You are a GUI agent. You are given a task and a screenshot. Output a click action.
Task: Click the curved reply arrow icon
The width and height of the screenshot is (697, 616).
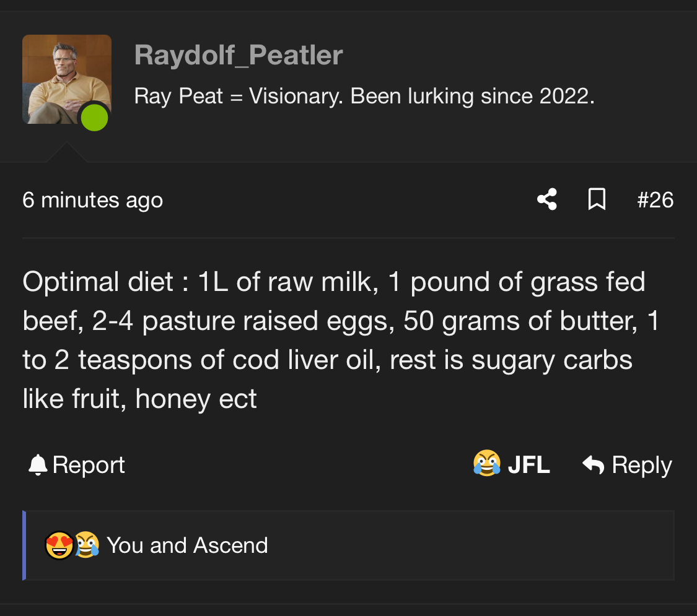coord(594,464)
